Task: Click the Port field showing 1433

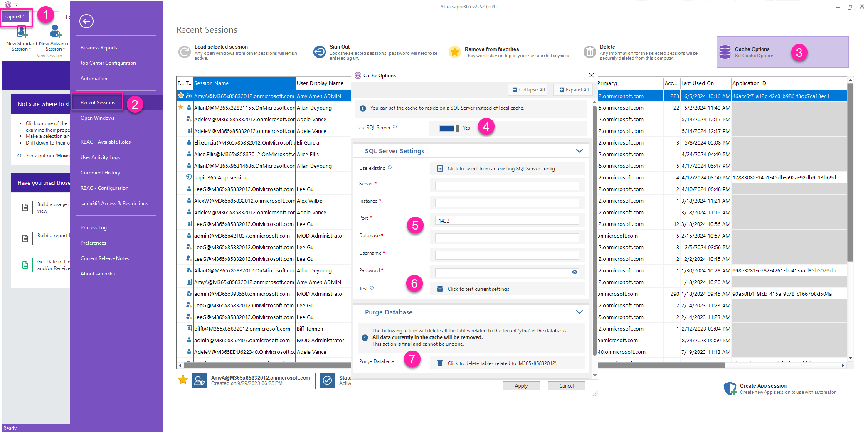Action: coord(507,221)
